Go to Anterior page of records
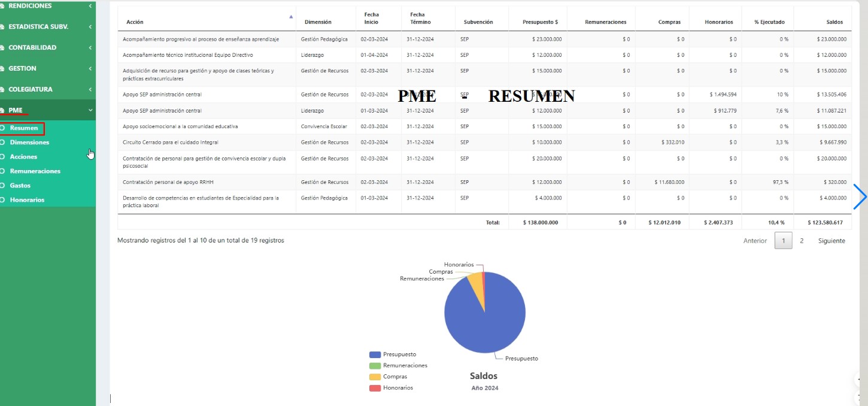868x406 pixels. pos(755,241)
